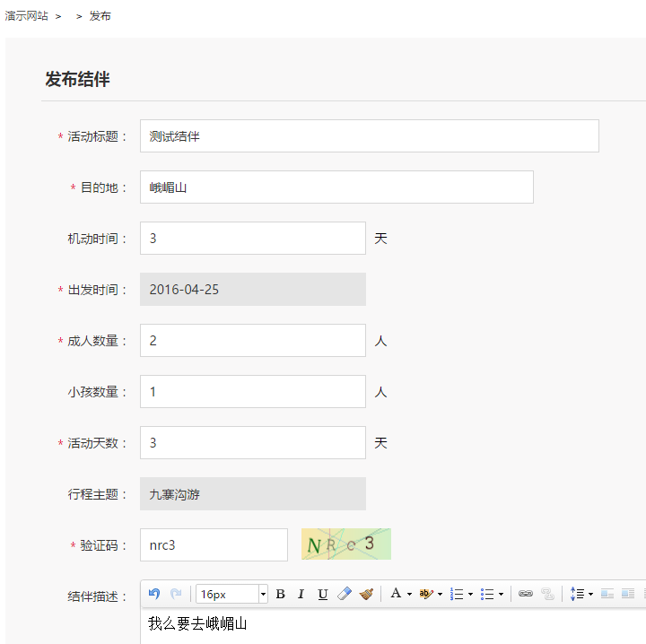
Task: Click the redo icon in editor toolbar
Action: [176, 594]
